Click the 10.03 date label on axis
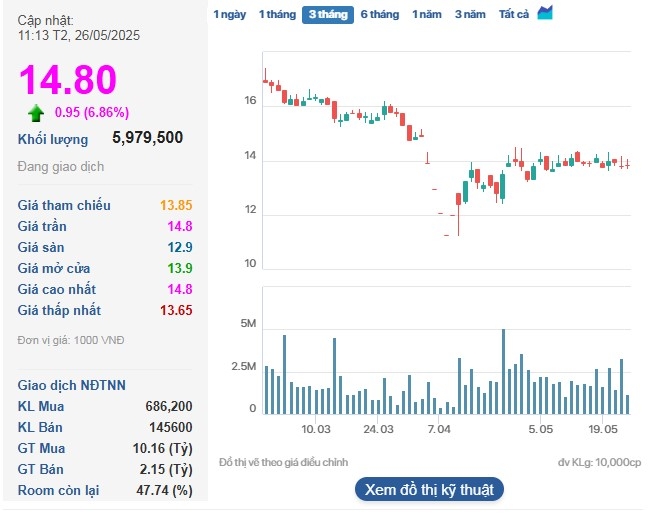The width and height of the screenshot is (671, 517). 316,429
